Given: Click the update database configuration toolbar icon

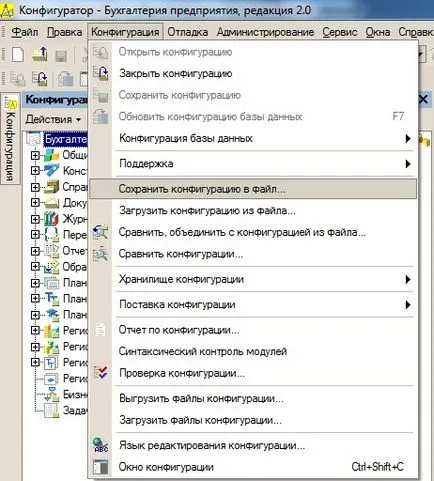Looking at the screenshot, I should (x=66, y=79).
